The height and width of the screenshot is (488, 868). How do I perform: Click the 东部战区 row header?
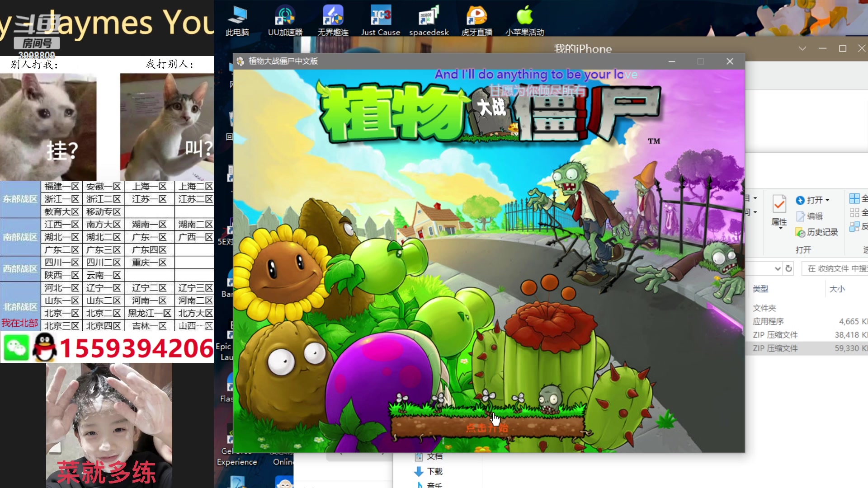(x=20, y=199)
